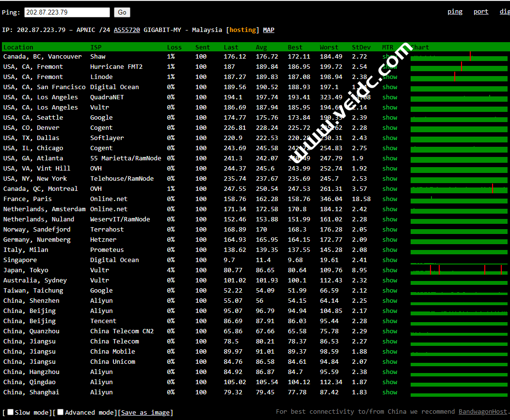Select the 'China Telecom CN2' ISP cell
This screenshot has height=420, width=510.
coord(122,331)
